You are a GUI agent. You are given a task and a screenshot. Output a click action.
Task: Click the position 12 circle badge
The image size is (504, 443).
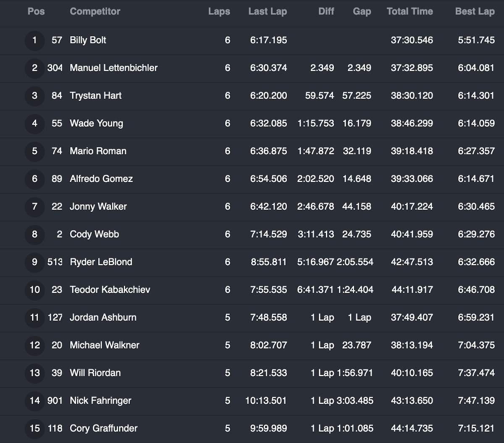(x=34, y=345)
